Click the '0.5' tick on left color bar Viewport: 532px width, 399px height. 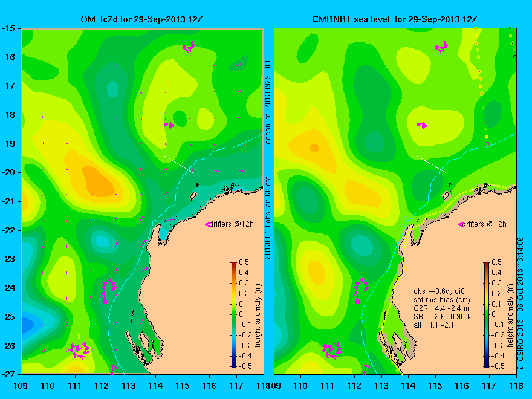[x=244, y=262]
